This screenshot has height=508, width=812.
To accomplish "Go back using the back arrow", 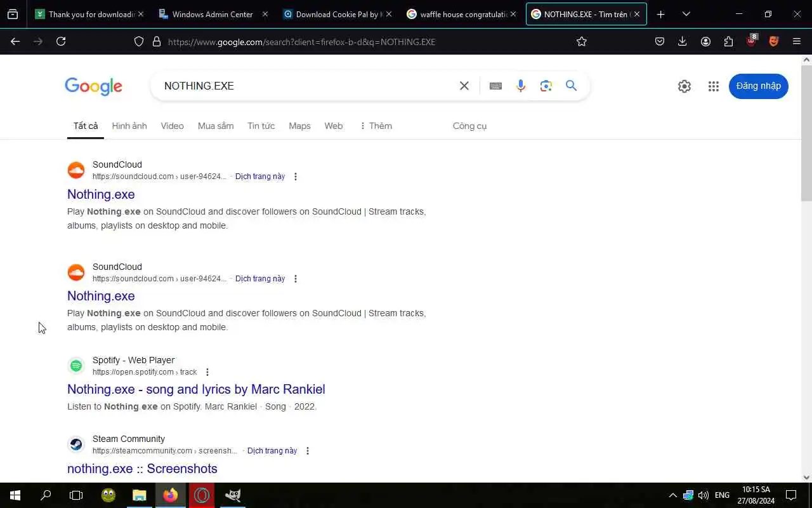I will tap(15, 41).
